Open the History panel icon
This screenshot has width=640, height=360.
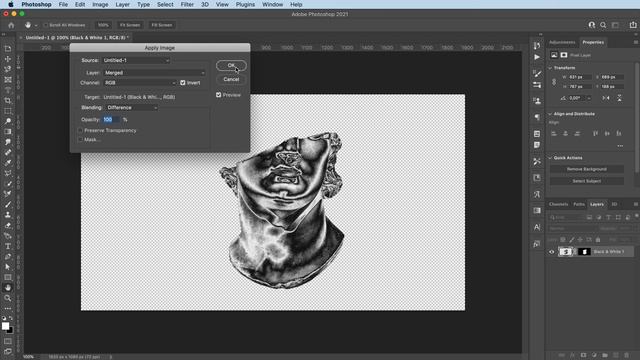click(x=537, y=45)
